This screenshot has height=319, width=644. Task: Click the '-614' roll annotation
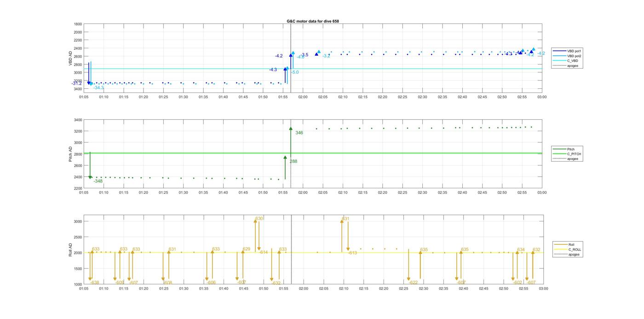tap(264, 252)
